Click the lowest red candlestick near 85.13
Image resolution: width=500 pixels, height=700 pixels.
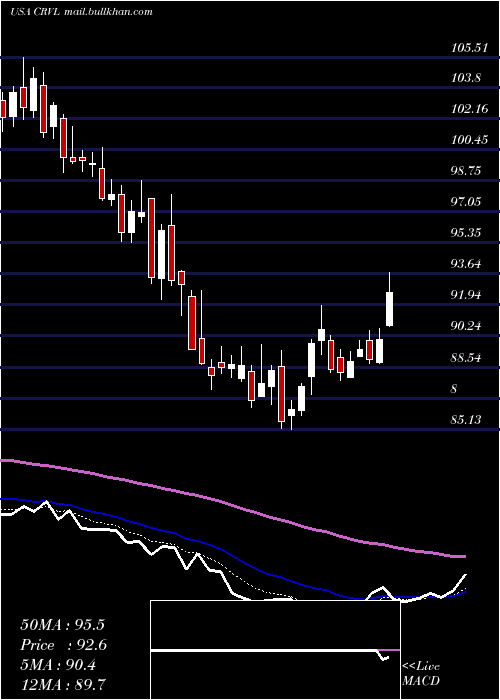[281, 394]
